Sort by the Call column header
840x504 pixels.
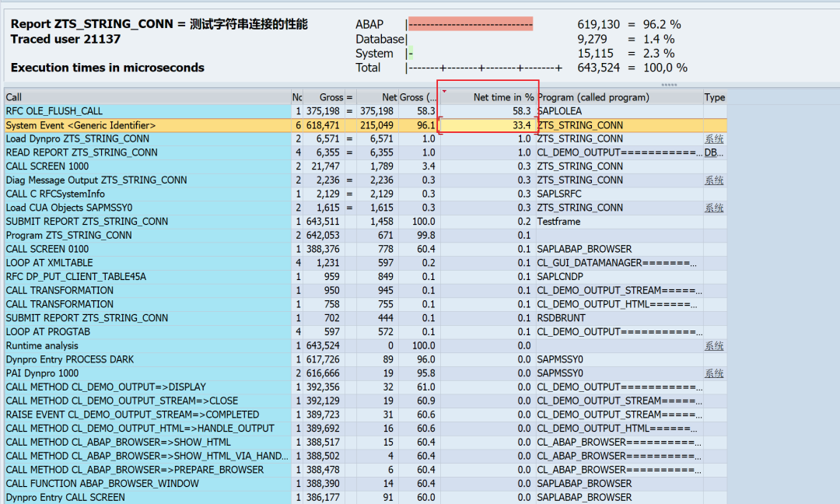[147, 97]
